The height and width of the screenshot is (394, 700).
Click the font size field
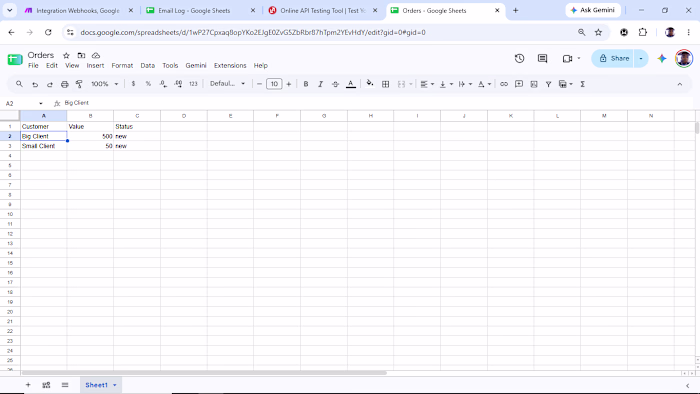click(274, 84)
